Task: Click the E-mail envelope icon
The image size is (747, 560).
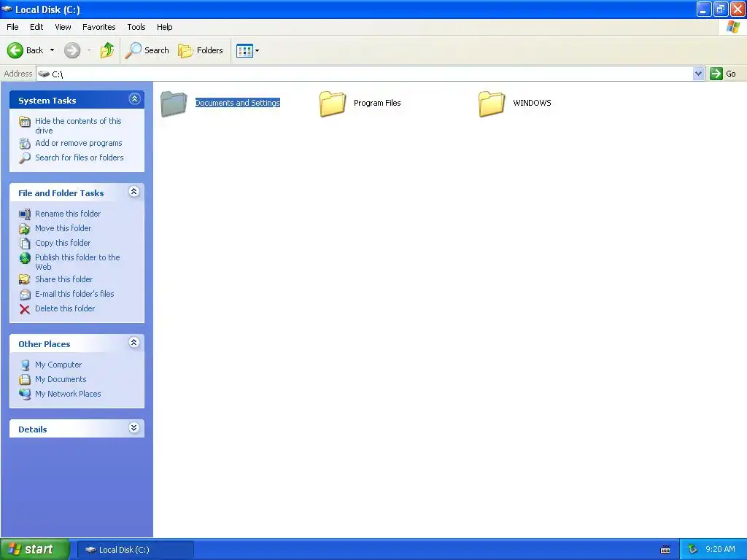Action: pyautogui.click(x=25, y=295)
